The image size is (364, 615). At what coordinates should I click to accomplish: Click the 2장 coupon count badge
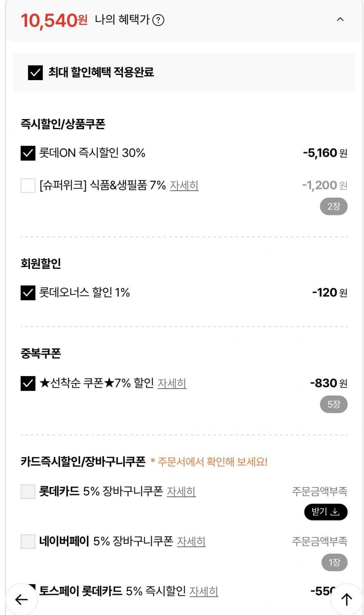[334, 206]
